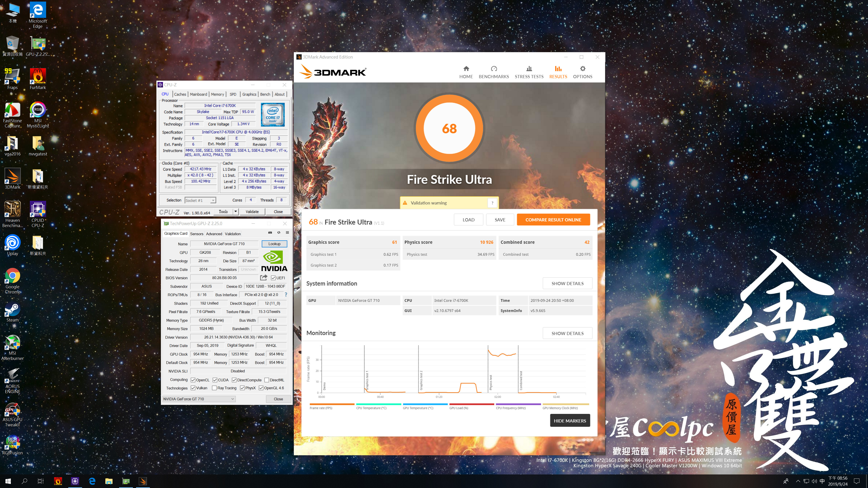Viewport: 868px width, 488px height.
Task: Click the GPU-Z screenshot camera icon
Action: point(270,232)
